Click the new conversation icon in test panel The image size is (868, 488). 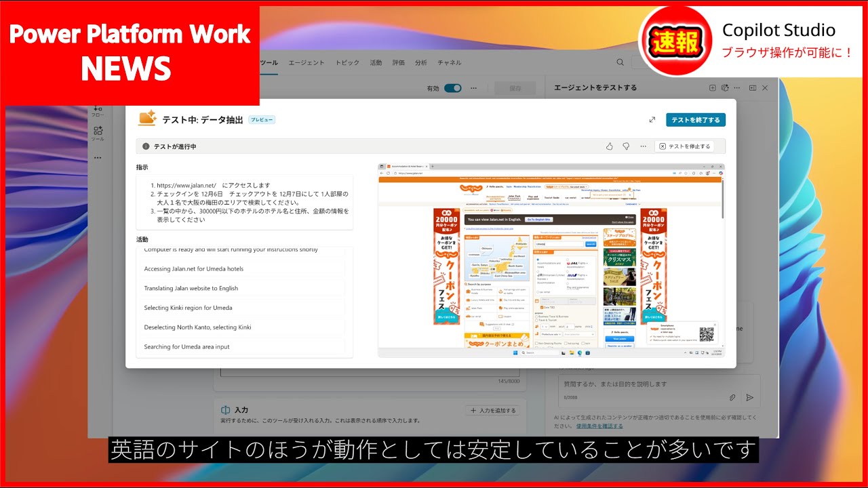click(712, 88)
